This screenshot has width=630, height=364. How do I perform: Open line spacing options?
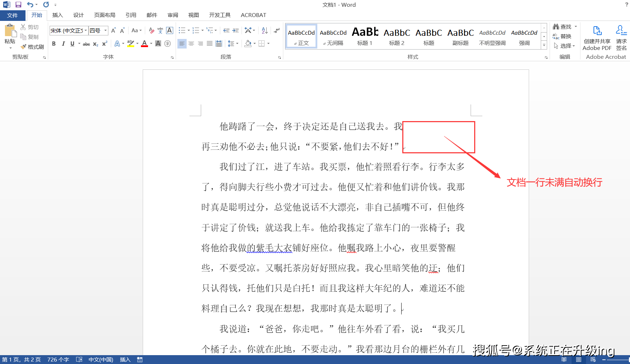pyautogui.click(x=233, y=44)
